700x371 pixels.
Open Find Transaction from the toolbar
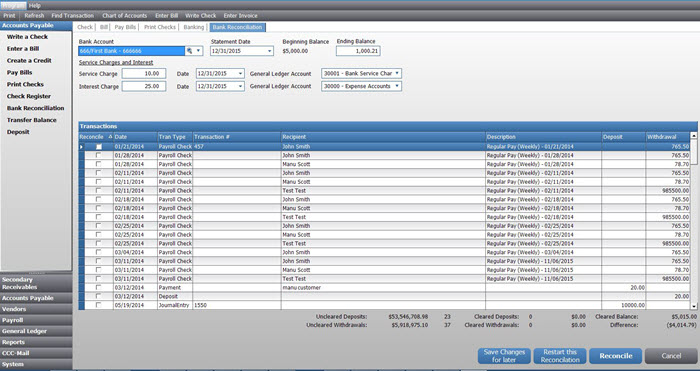point(72,16)
